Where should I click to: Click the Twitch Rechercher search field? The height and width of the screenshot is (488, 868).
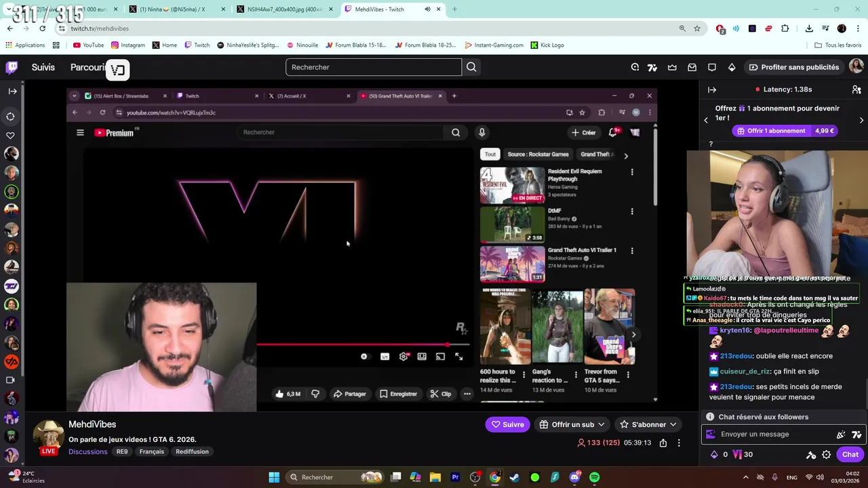click(374, 67)
